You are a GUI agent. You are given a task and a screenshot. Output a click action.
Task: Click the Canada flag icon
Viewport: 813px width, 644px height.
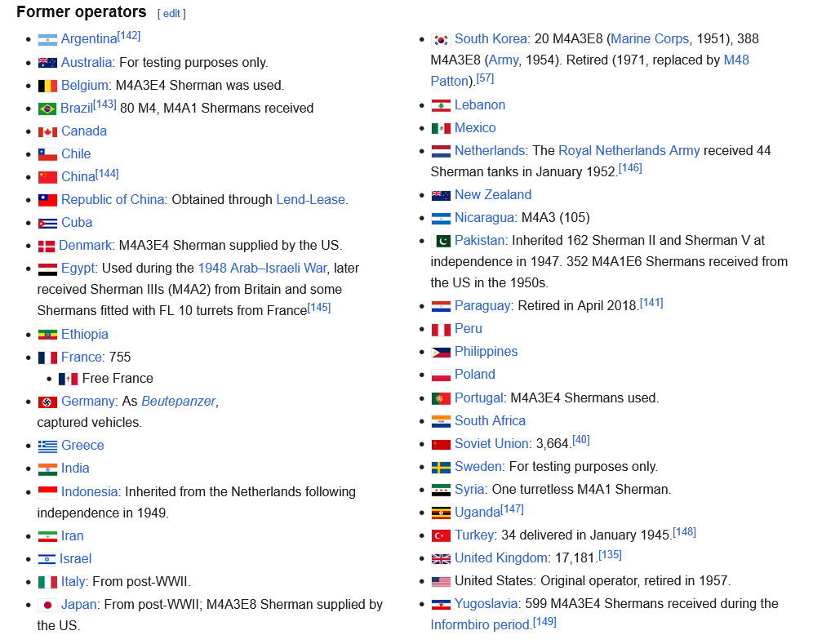tap(47, 131)
